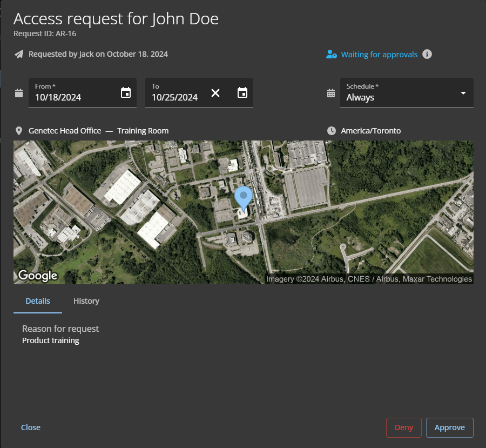Click the location pin icon beside Genetec Head Office
Image resolution: width=486 pixels, height=448 pixels.
[x=19, y=131]
